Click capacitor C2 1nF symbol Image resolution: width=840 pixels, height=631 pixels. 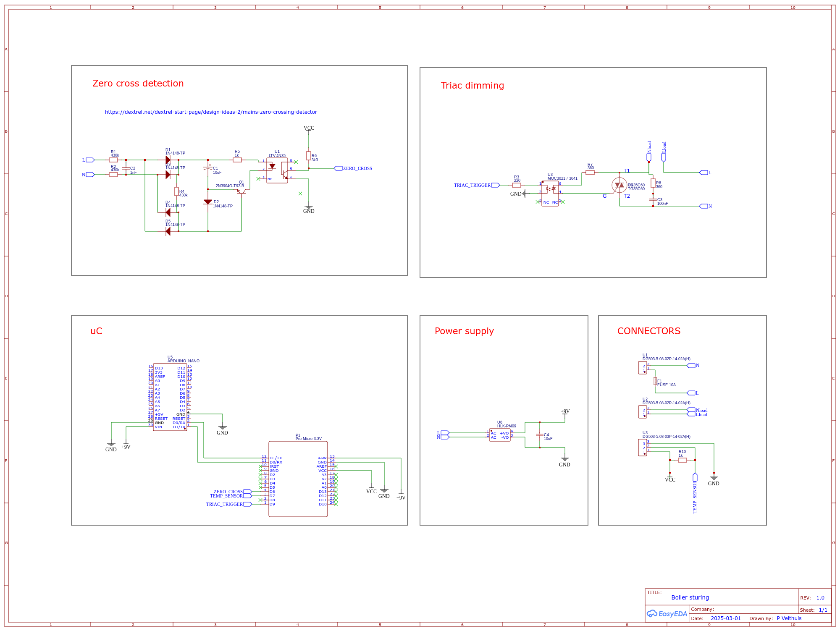[x=126, y=168]
